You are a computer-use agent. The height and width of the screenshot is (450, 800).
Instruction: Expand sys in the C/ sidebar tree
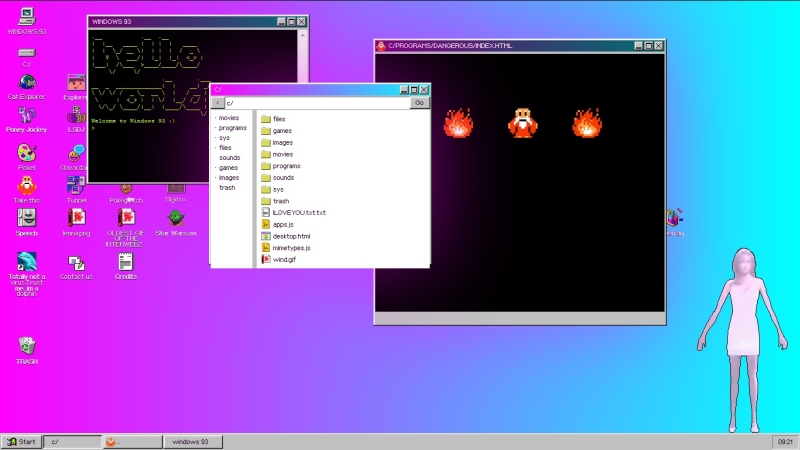(224, 138)
